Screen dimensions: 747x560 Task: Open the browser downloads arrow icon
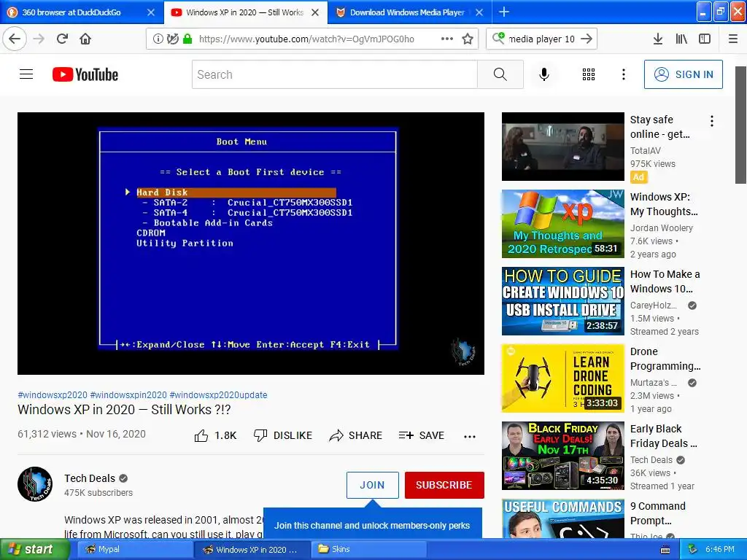pyautogui.click(x=658, y=39)
